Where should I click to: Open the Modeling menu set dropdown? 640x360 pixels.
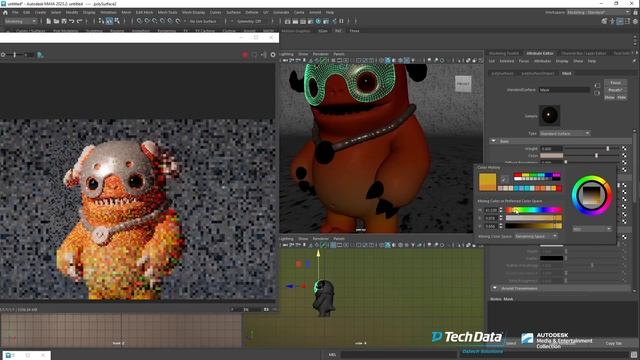pos(20,21)
